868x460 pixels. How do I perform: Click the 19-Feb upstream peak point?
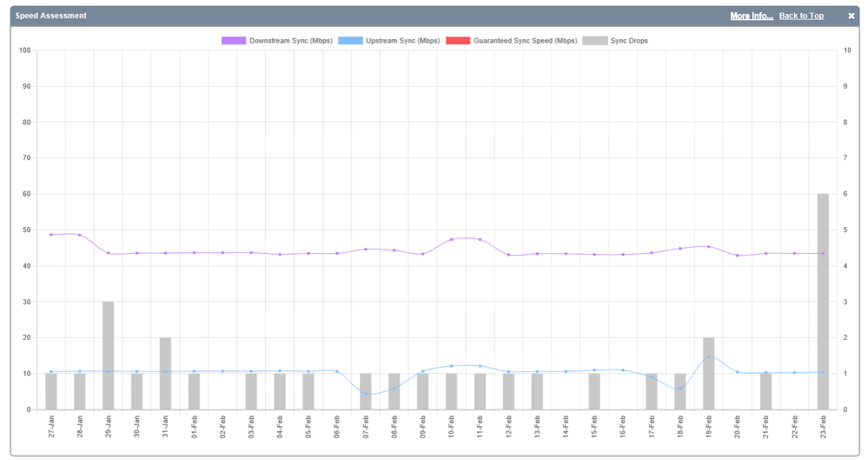coord(709,357)
